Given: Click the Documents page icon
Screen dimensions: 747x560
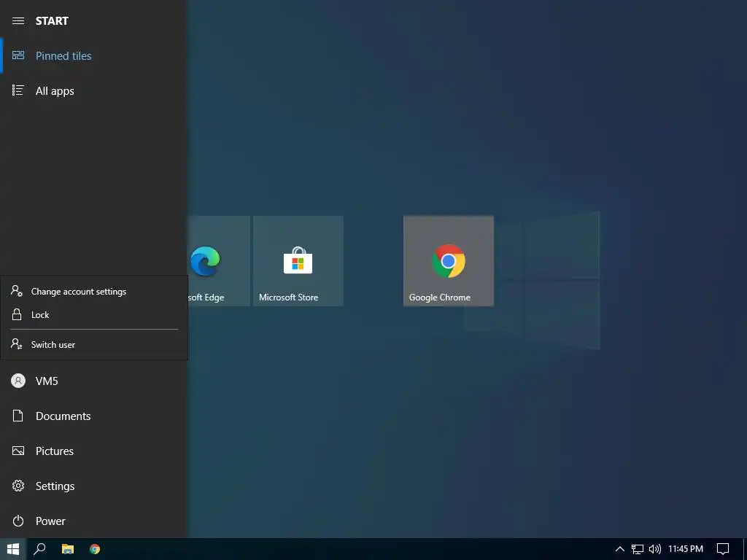Looking at the screenshot, I should (x=18, y=416).
